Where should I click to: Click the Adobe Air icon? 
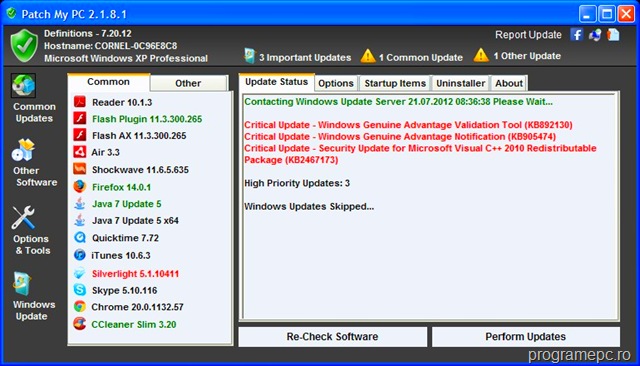pos(80,152)
